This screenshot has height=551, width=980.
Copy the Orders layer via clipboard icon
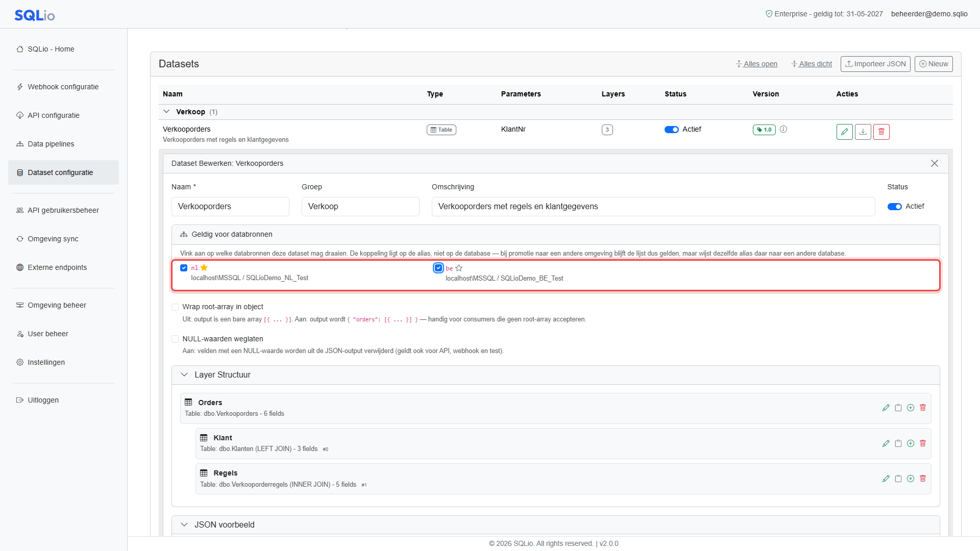[898, 408]
